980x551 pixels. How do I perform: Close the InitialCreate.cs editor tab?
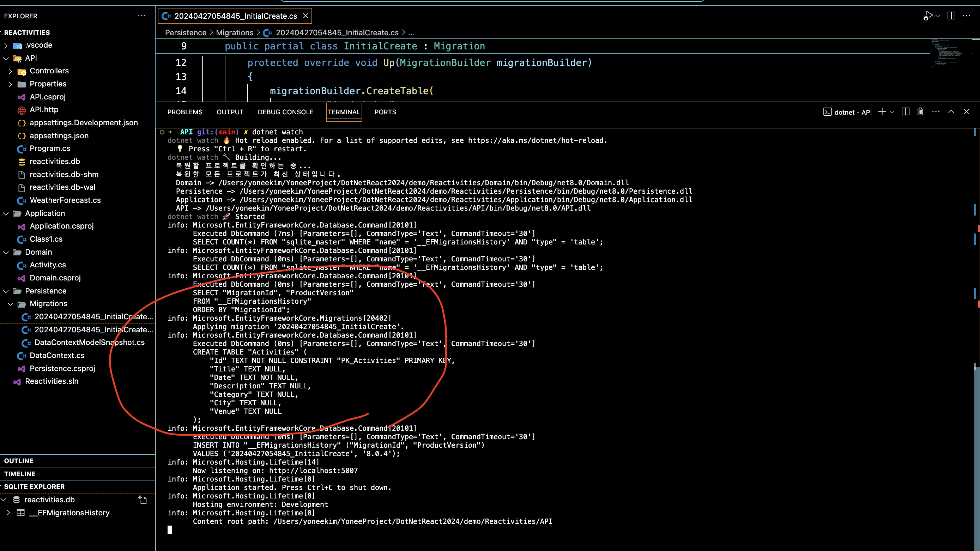click(x=306, y=16)
